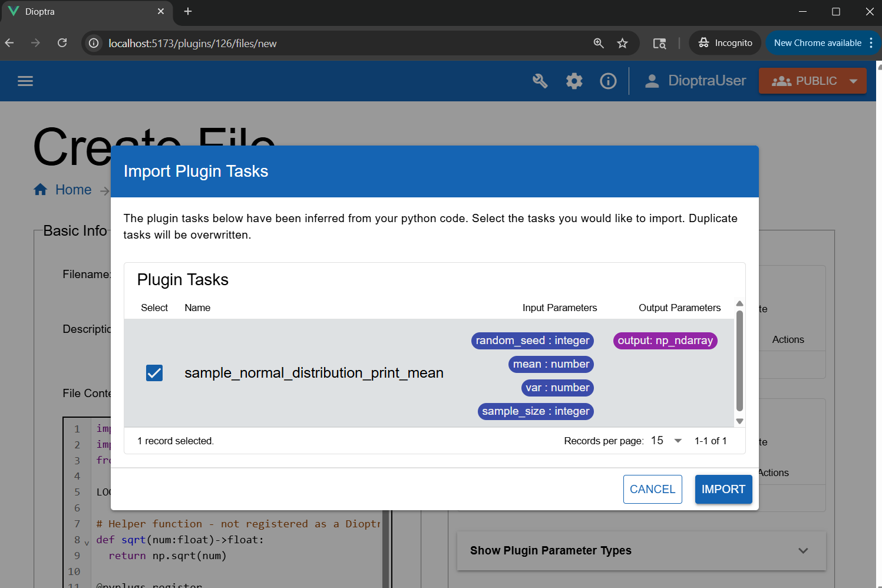The width and height of the screenshot is (882, 588).
Task: Cancel the Import Plugin Tasks dialog
Action: point(652,489)
